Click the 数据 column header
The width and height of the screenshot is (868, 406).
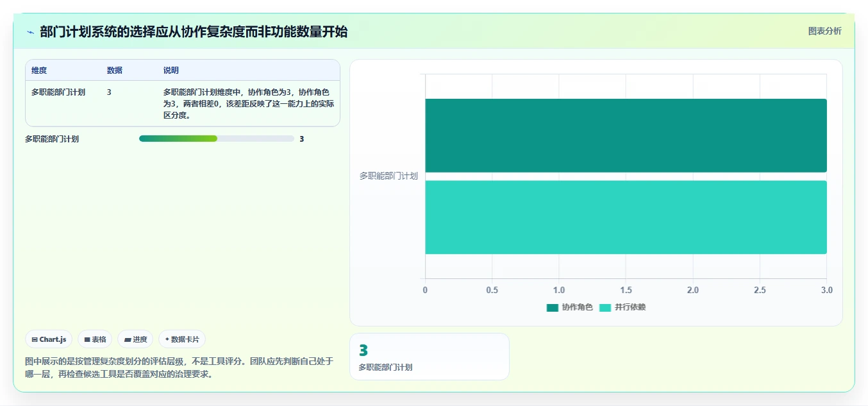coord(115,71)
